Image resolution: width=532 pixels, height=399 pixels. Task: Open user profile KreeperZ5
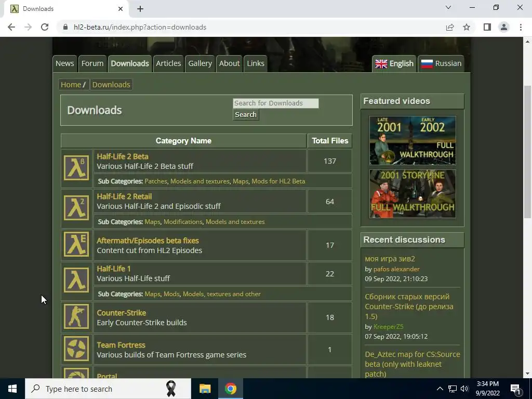[388, 327]
